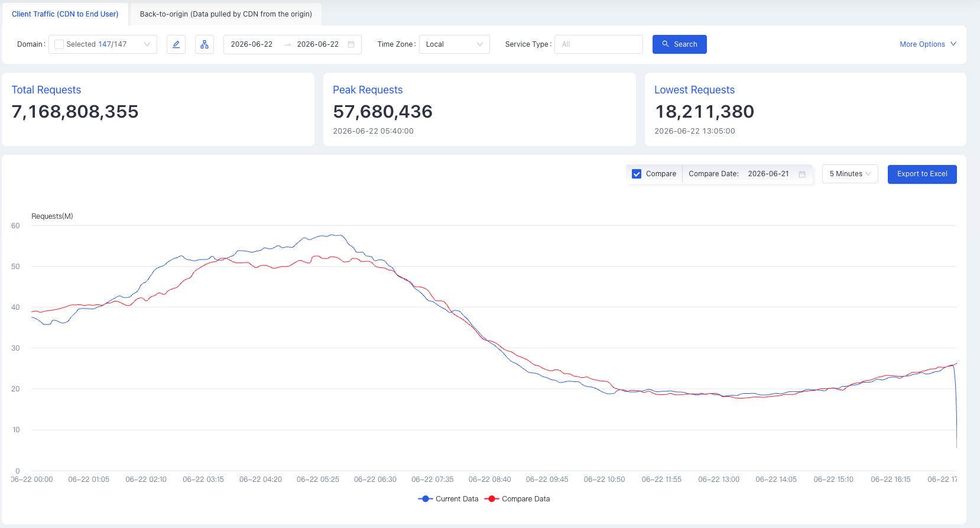Open the domain hierarchy tree icon

pos(205,44)
